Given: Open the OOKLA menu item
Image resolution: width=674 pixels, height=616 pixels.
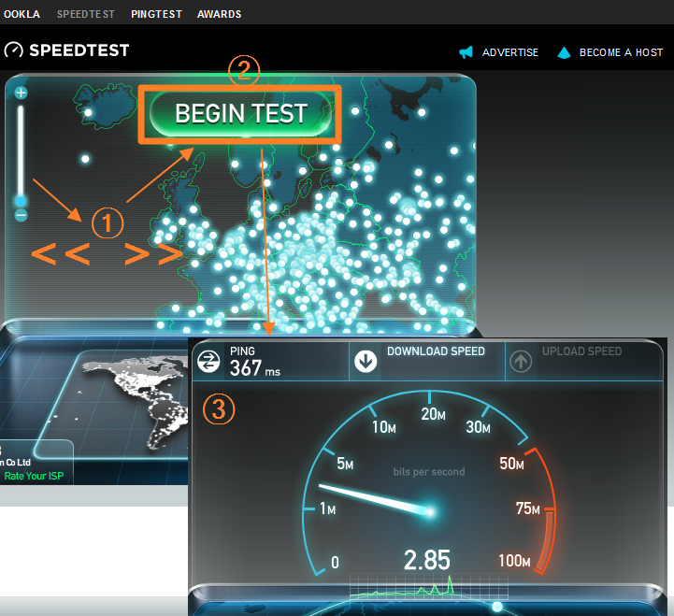Looking at the screenshot, I should [x=22, y=14].
